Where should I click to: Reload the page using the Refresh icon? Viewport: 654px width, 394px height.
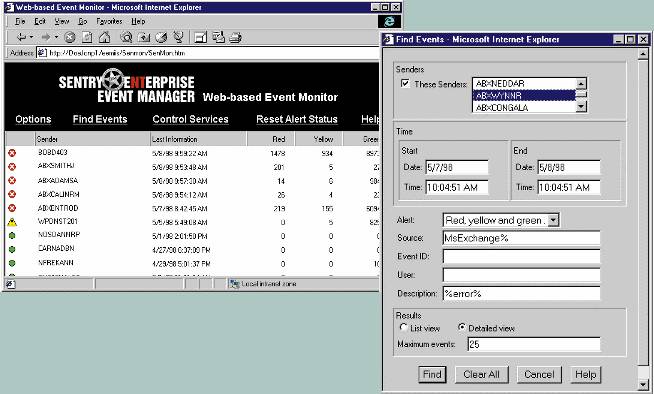[x=87, y=38]
